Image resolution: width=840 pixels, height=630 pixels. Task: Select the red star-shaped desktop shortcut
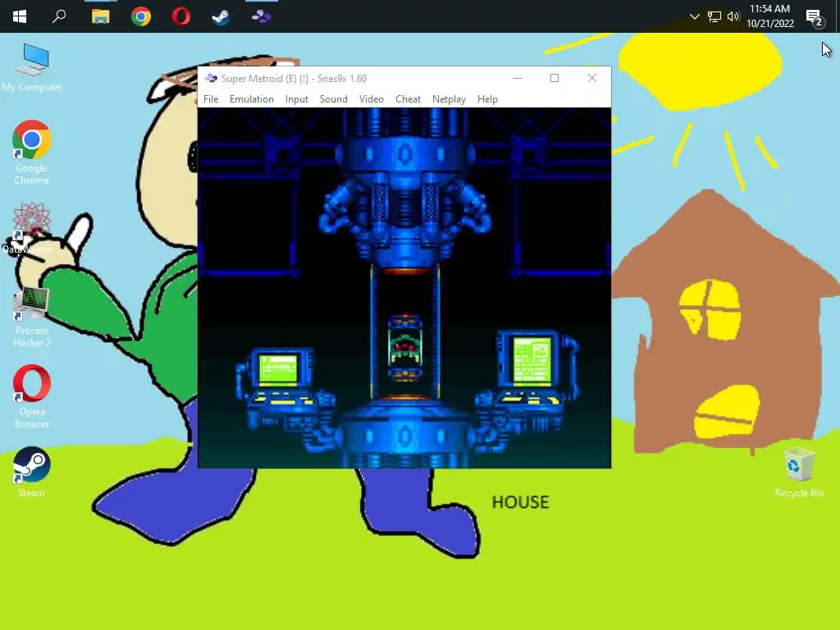coord(30,227)
